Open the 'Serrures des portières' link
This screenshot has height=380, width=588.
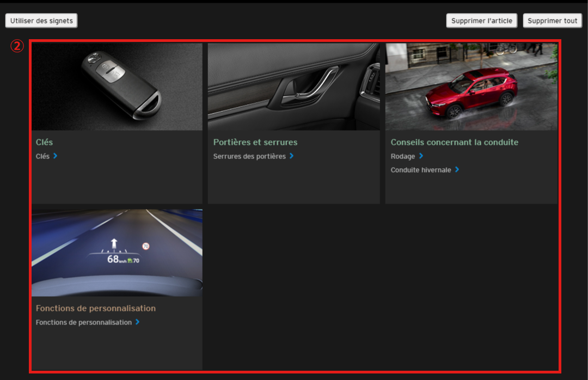[x=249, y=156]
